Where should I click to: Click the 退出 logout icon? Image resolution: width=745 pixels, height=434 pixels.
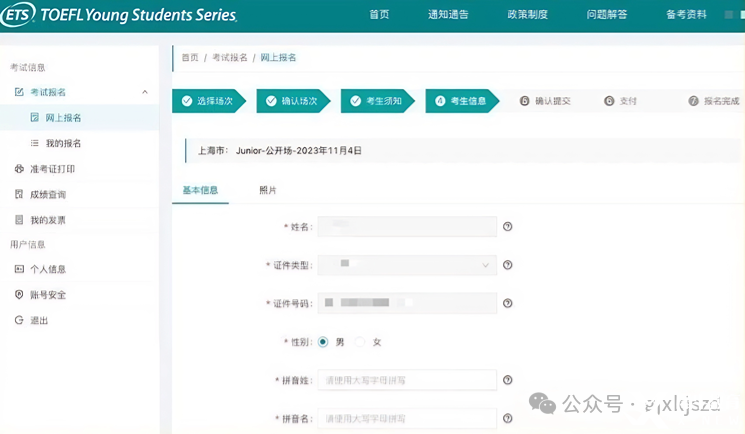point(19,320)
